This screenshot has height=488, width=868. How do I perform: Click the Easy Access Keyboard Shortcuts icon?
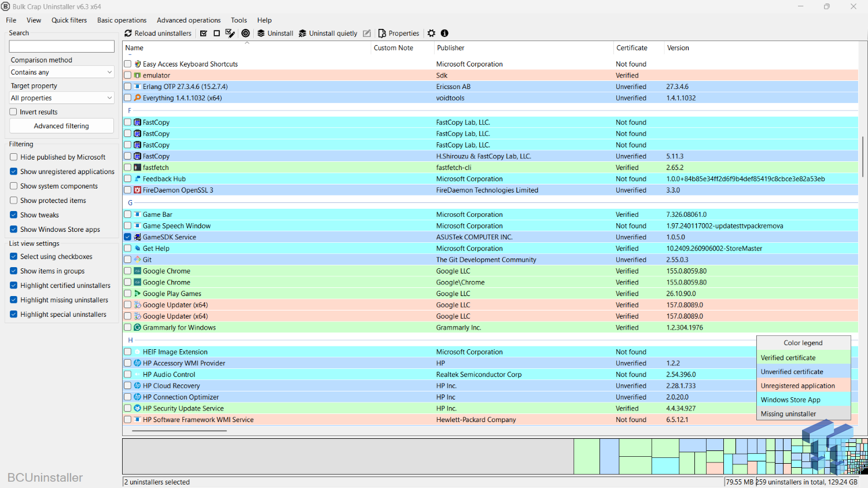(138, 64)
